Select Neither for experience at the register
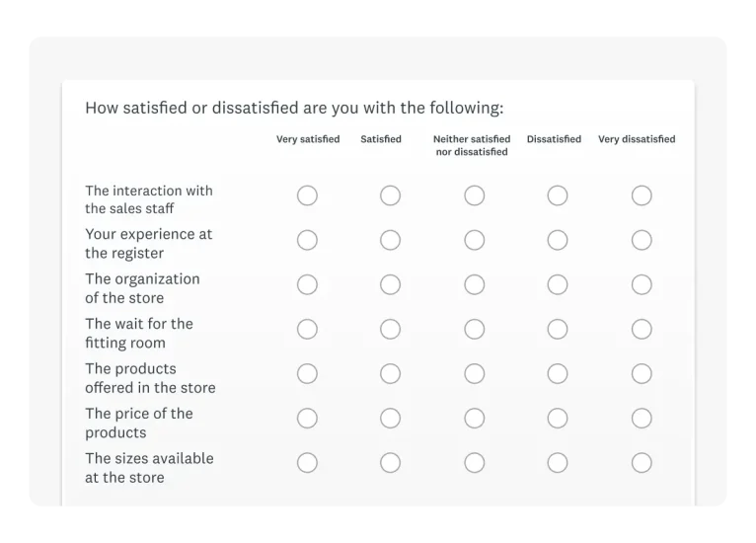 (475, 240)
